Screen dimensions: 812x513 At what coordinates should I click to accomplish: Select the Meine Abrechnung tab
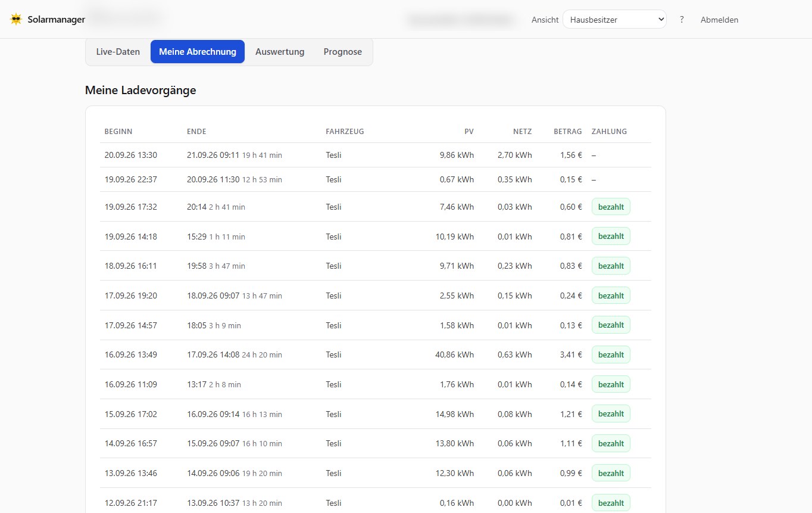click(198, 52)
